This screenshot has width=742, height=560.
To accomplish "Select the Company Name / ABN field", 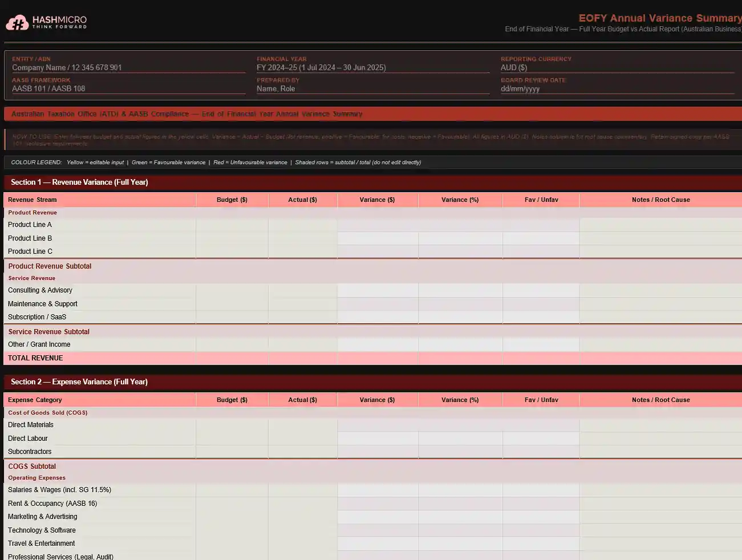I will pos(128,68).
